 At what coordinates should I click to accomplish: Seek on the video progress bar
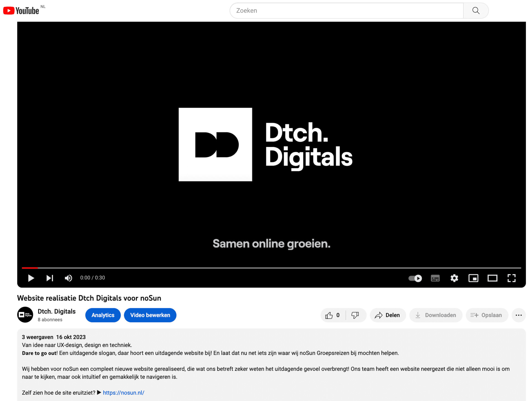[x=272, y=268]
